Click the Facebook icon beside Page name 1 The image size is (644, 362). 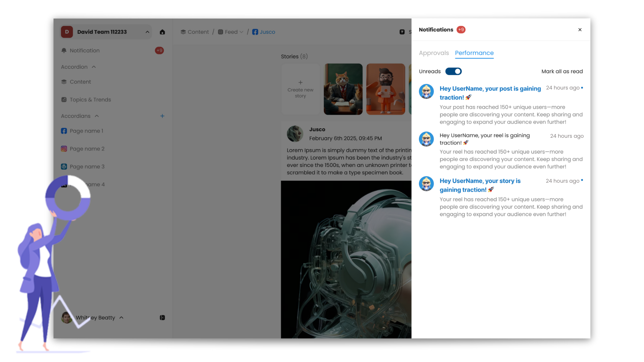pyautogui.click(x=64, y=131)
